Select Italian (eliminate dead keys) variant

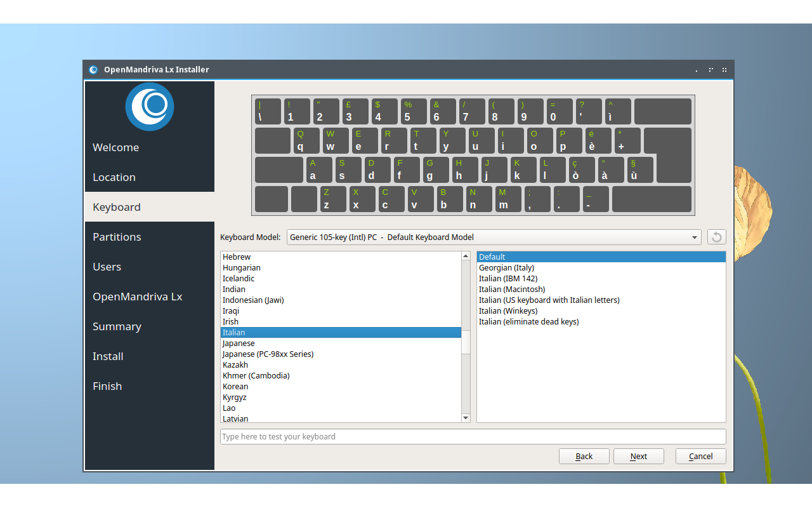pos(528,322)
